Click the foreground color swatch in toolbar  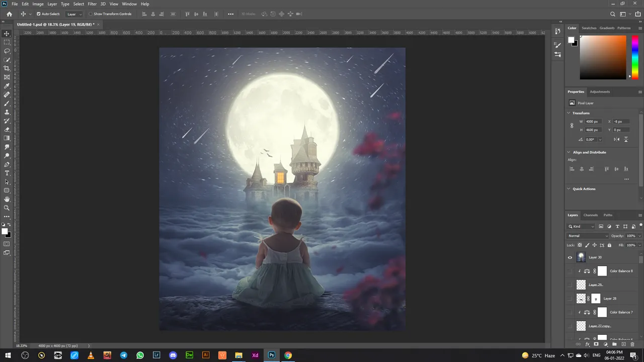pyautogui.click(x=5, y=232)
